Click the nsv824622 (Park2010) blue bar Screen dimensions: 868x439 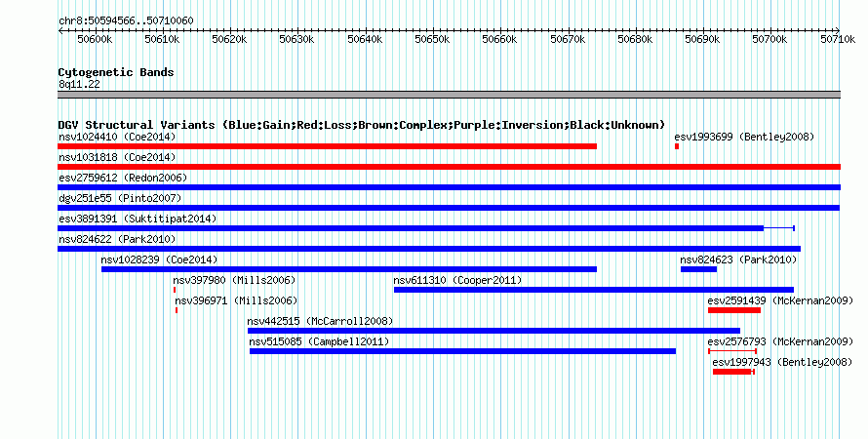click(429, 249)
